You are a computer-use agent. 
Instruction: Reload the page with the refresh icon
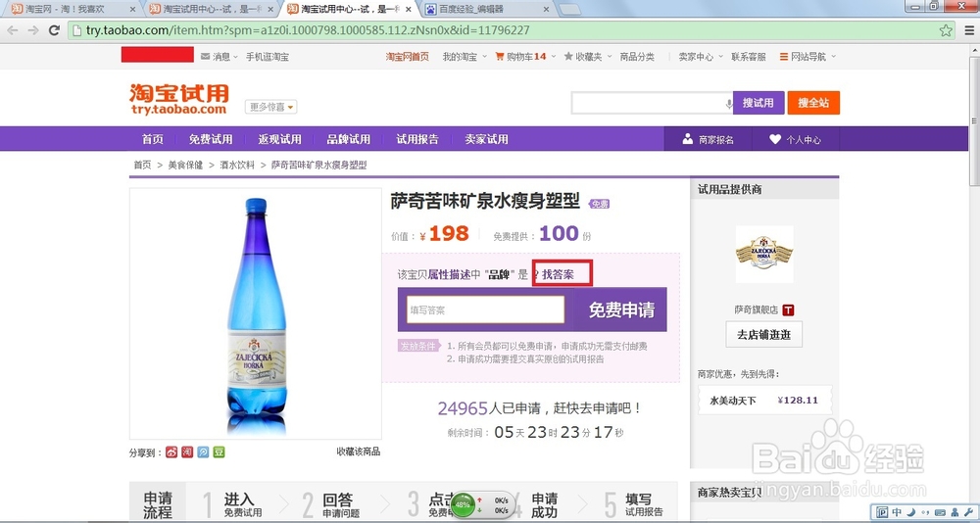click(x=54, y=30)
